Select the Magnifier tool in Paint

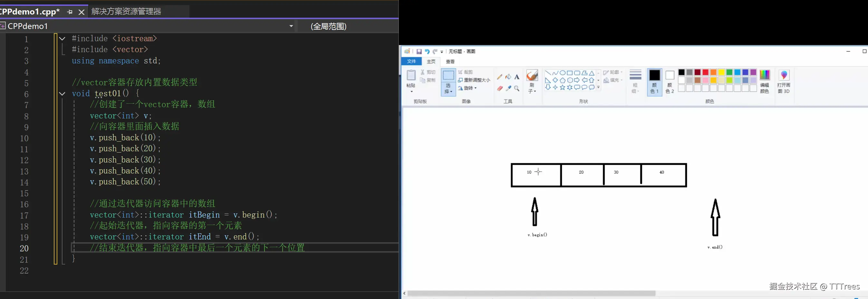pyautogui.click(x=516, y=88)
